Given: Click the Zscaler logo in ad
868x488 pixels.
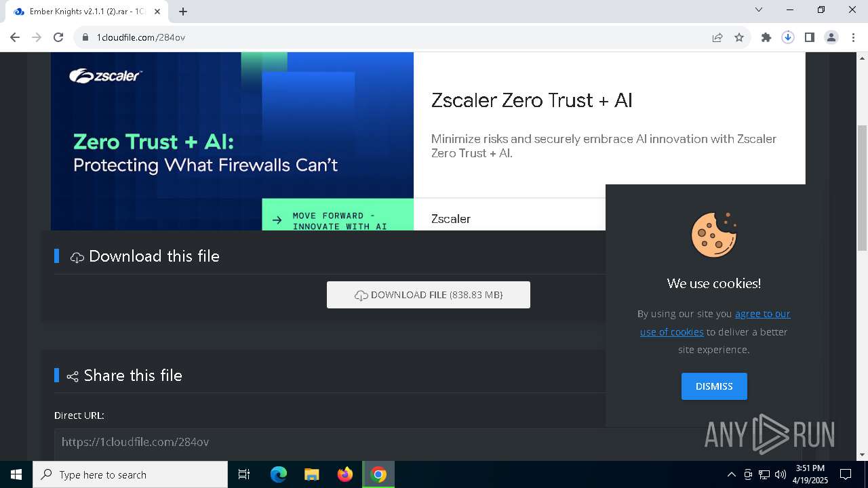Looking at the screenshot, I should tap(105, 76).
